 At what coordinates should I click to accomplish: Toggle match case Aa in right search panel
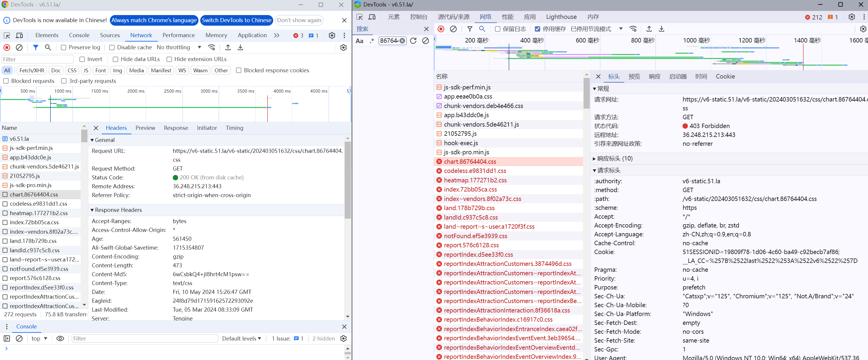(359, 41)
